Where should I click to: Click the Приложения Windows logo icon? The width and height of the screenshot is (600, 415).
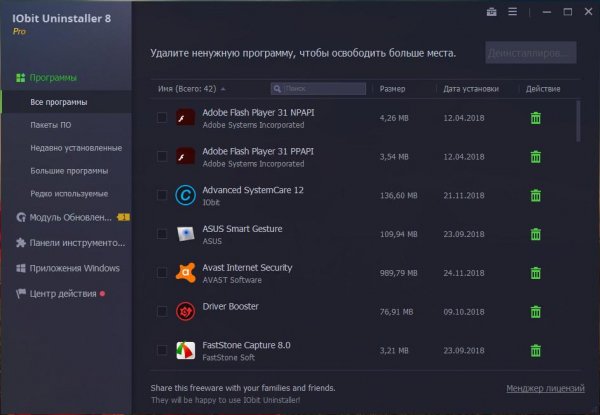point(21,268)
